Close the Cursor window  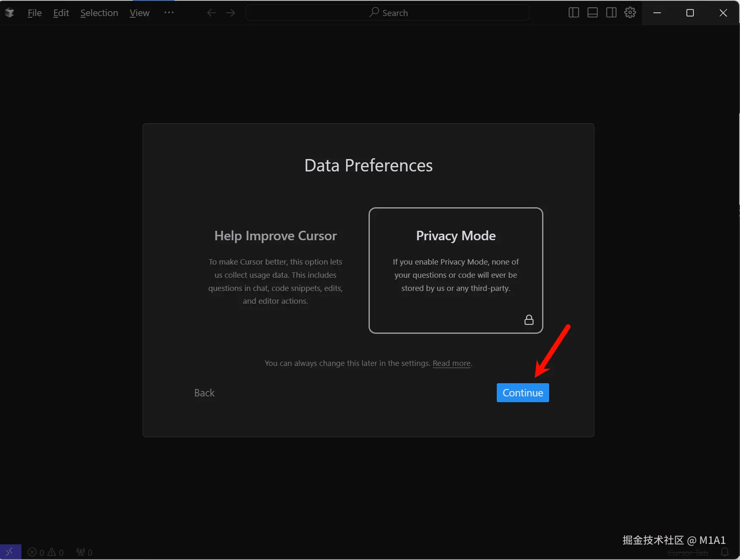[723, 13]
